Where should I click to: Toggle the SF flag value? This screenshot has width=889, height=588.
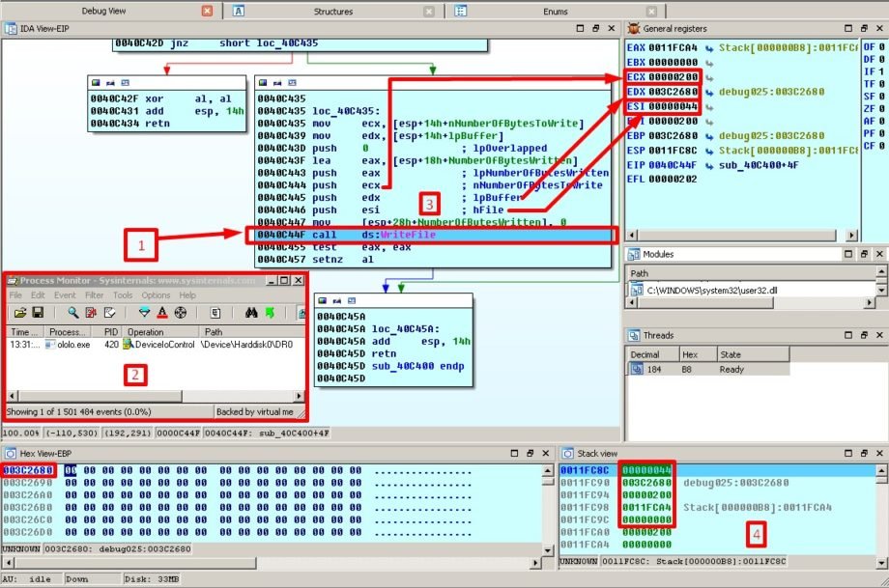881,97
